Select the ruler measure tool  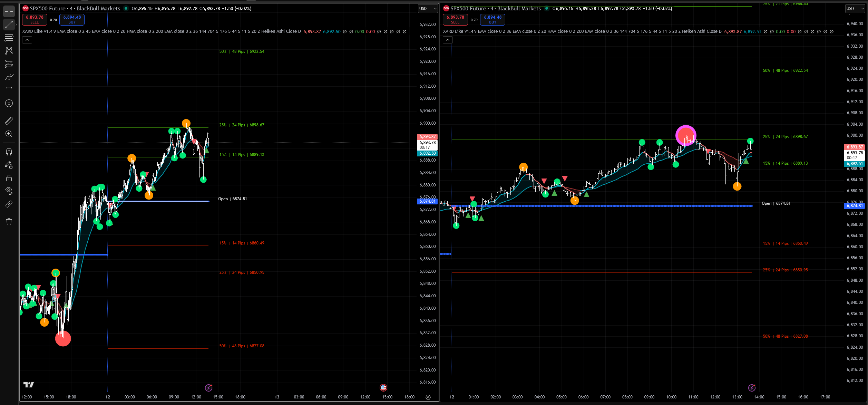[x=9, y=120]
